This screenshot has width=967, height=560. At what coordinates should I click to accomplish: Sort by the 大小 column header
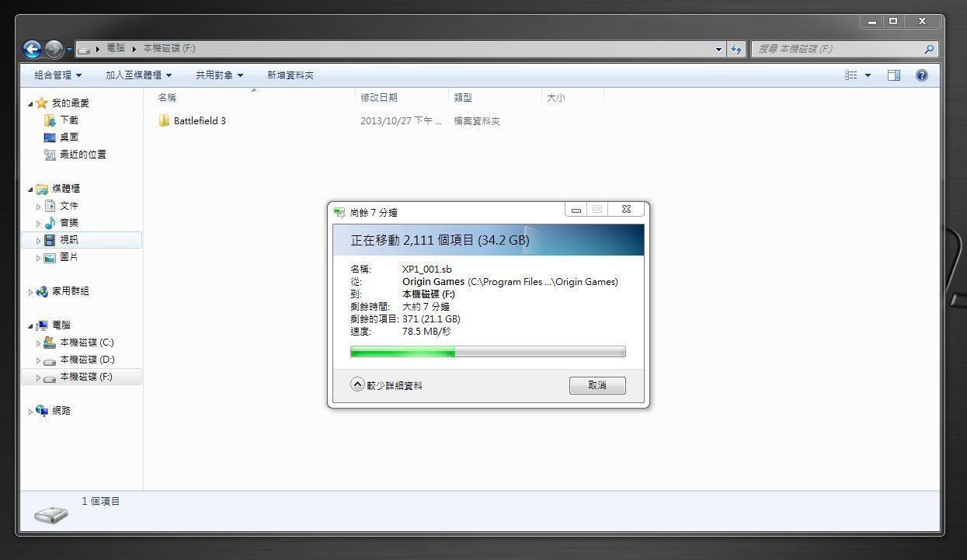click(x=572, y=97)
